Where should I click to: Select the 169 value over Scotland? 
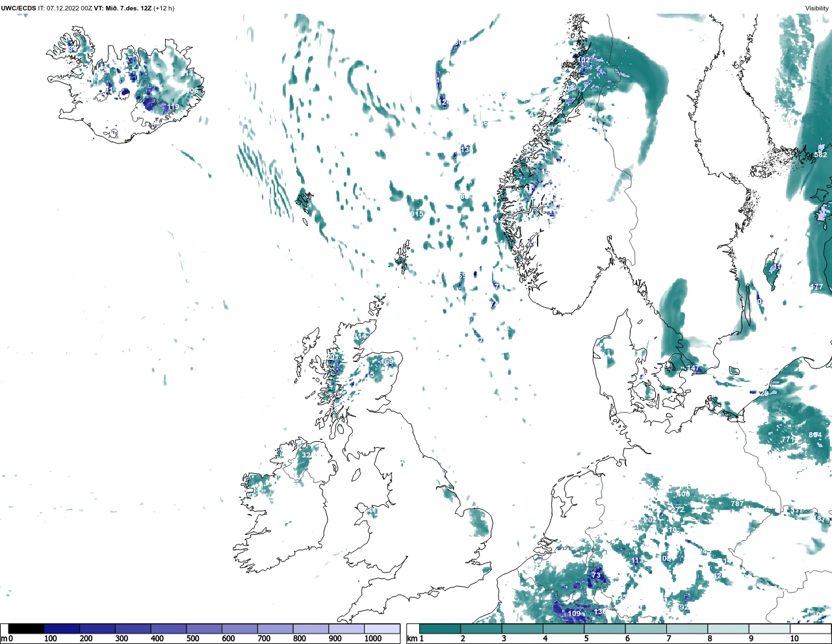pos(387,361)
